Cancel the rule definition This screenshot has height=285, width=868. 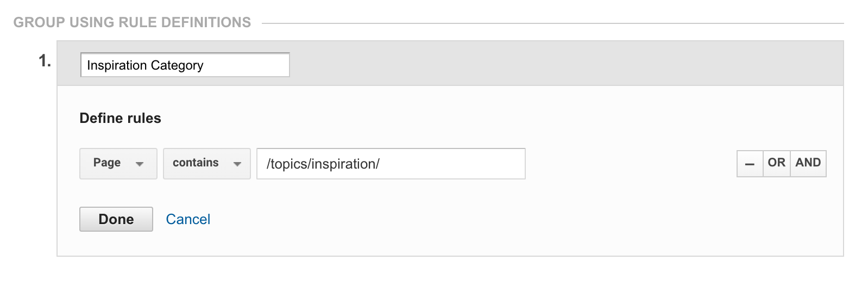(188, 219)
